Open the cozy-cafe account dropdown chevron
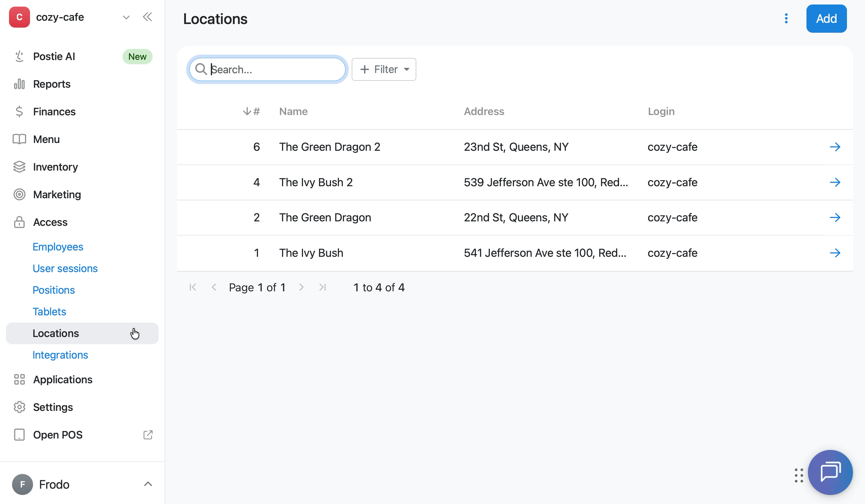 (x=126, y=17)
